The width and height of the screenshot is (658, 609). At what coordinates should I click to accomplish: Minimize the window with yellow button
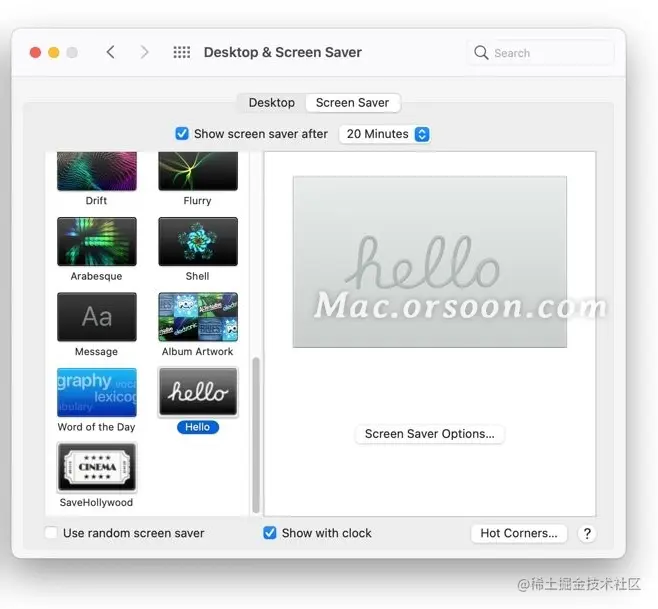pyautogui.click(x=54, y=52)
